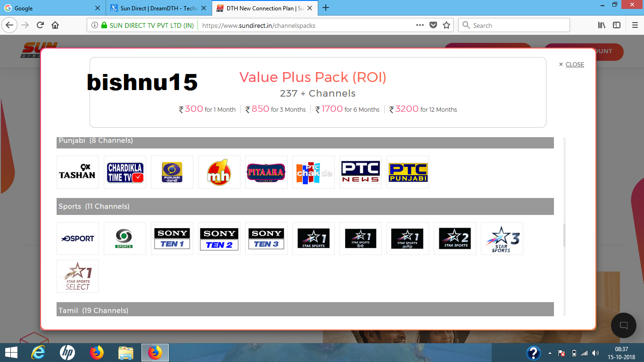Viewport: 644px width, 362px height.
Task: Go forward to the next page
Action: pos(25,25)
